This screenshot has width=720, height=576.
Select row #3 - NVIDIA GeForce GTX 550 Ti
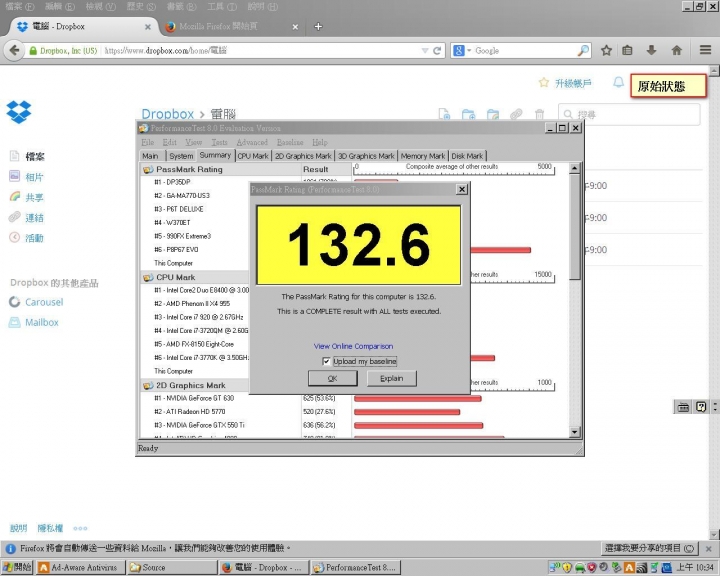tap(199, 425)
